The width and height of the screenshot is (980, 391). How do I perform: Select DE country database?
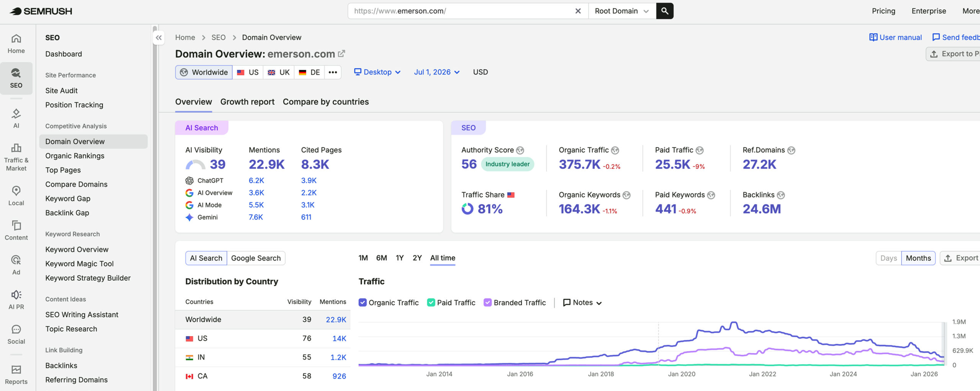pyautogui.click(x=309, y=72)
